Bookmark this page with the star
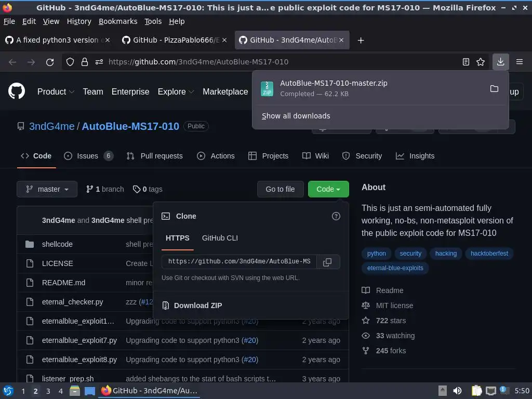532x399 pixels. pyautogui.click(x=481, y=62)
